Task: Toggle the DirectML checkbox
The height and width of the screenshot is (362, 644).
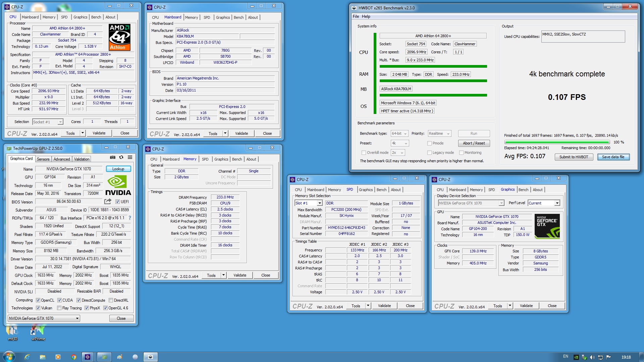Action: pyautogui.click(x=111, y=300)
